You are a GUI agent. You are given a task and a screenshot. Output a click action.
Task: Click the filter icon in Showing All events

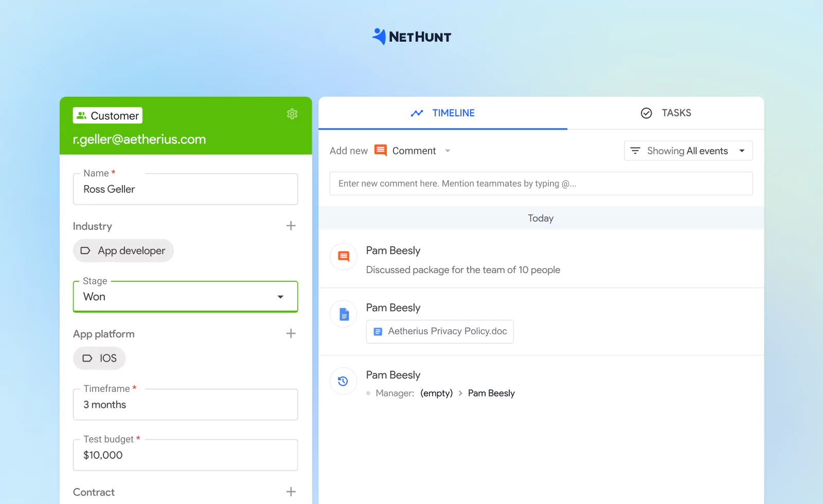636,150
